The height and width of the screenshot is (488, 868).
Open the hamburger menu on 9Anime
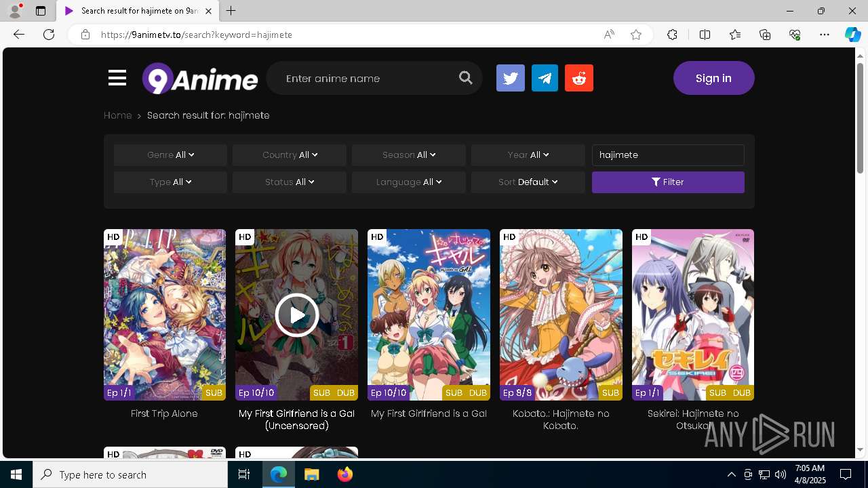117,78
